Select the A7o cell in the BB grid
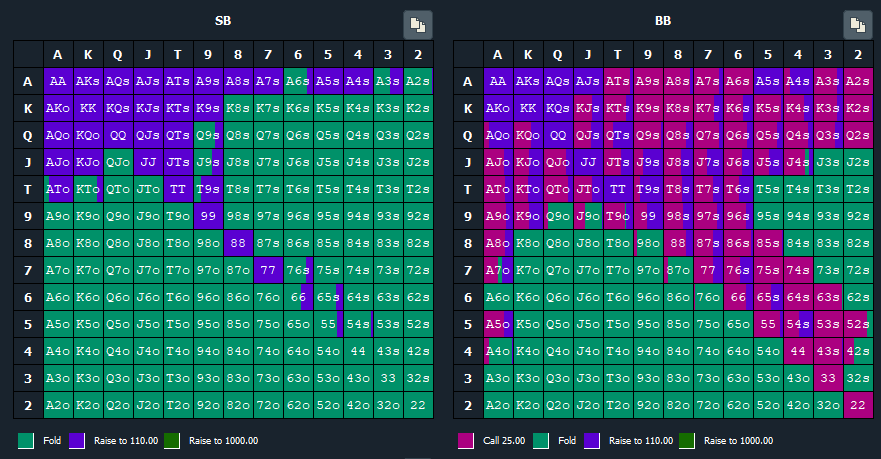 498,270
